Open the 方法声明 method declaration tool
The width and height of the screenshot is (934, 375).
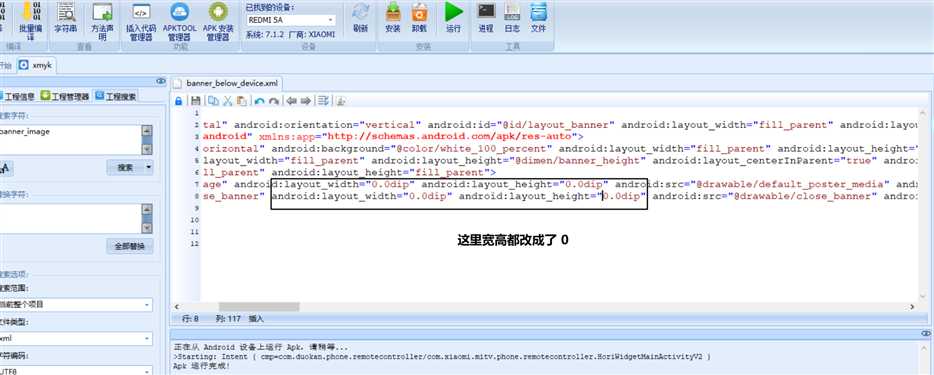pyautogui.click(x=102, y=21)
